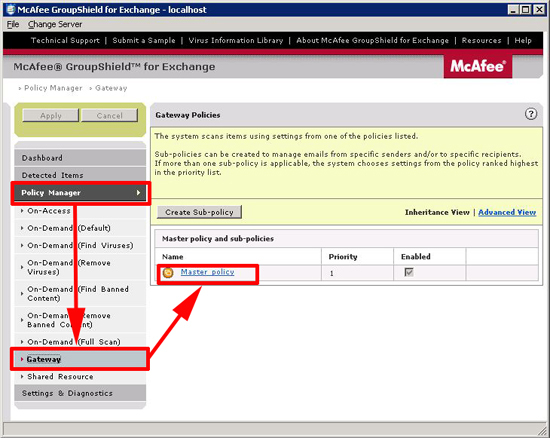Open the Master policy link
550x438 pixels.
point(207,272)
